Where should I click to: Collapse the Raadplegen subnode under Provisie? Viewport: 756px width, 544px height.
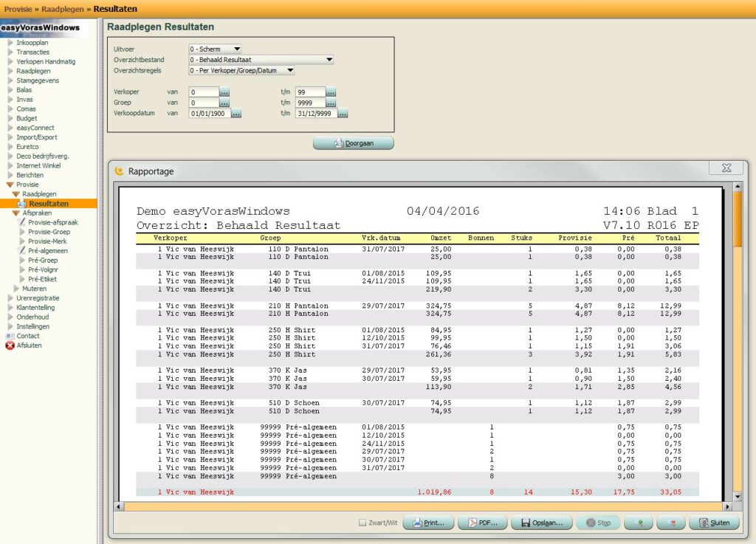pyautogui.click(x=16, y=194)
